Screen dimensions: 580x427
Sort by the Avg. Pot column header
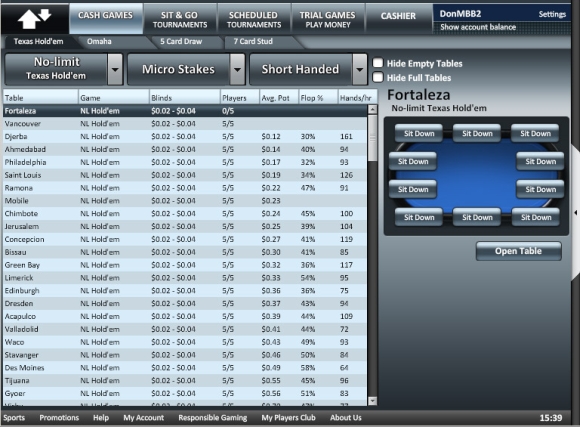pyautogui.click(x=279, y=98)
